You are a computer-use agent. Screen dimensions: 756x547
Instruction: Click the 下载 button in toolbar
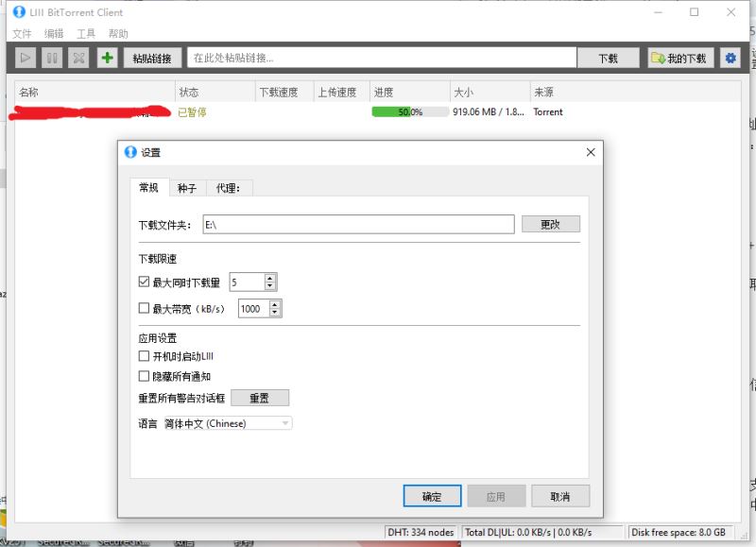(608, 59)
